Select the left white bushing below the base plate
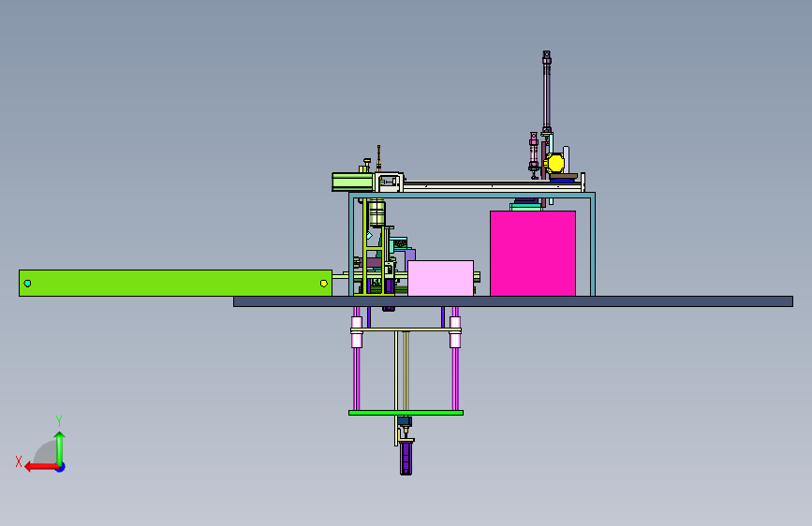 click(356, 331)
